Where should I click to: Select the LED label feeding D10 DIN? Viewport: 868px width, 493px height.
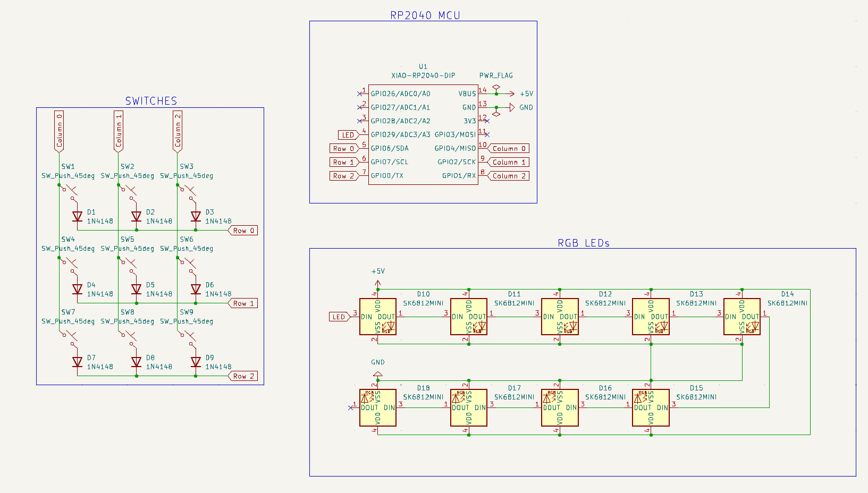[x=340, y=317]
